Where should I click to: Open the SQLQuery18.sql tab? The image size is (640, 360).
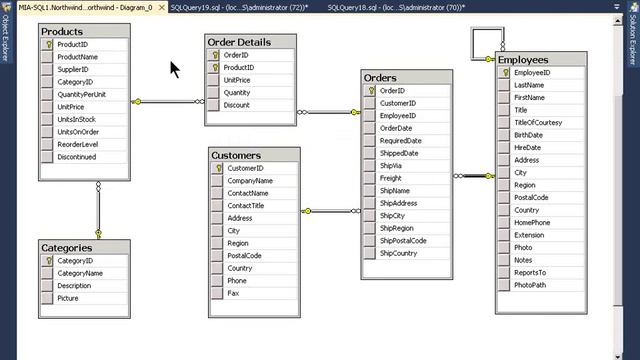point(396,7)
